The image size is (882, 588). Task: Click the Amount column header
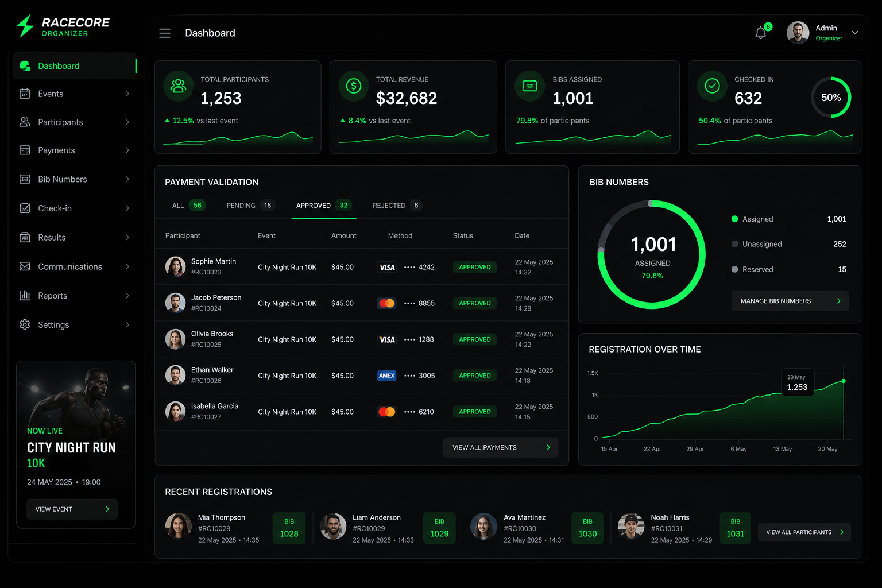pos(343,235)
